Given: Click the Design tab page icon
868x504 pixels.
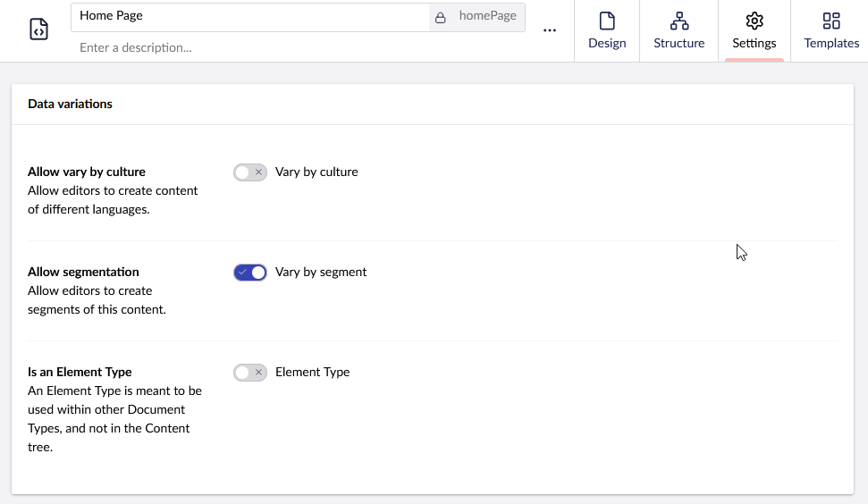Looking at the screenshot, I should click(607, 21).
